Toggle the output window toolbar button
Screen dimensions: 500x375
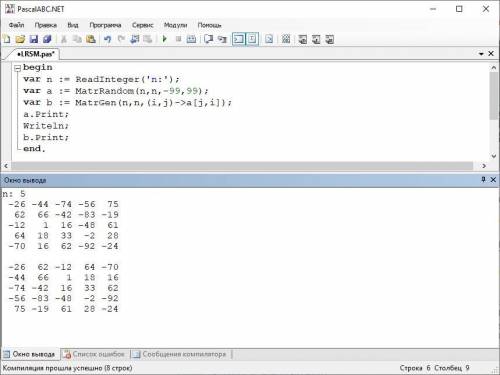[x=238, y=39]
